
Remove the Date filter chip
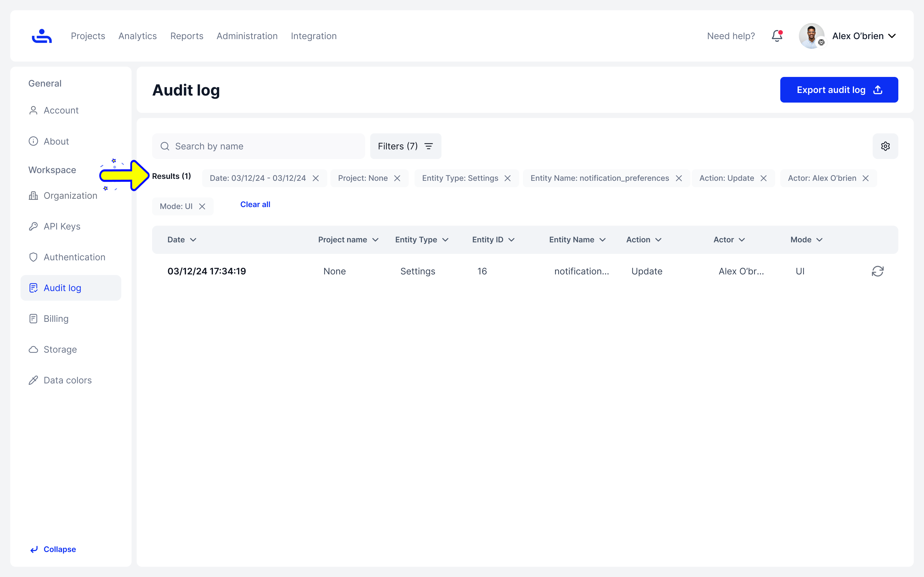(316, 178)
